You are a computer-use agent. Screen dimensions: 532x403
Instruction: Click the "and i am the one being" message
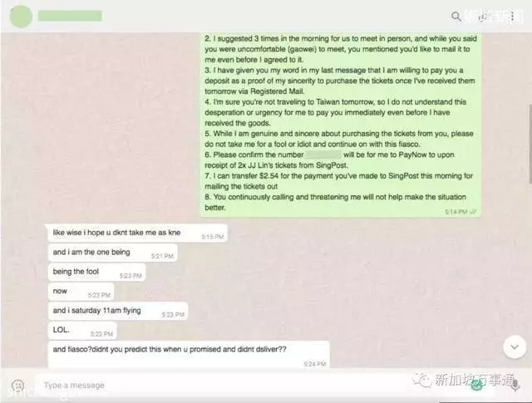(x=113, y=253)
